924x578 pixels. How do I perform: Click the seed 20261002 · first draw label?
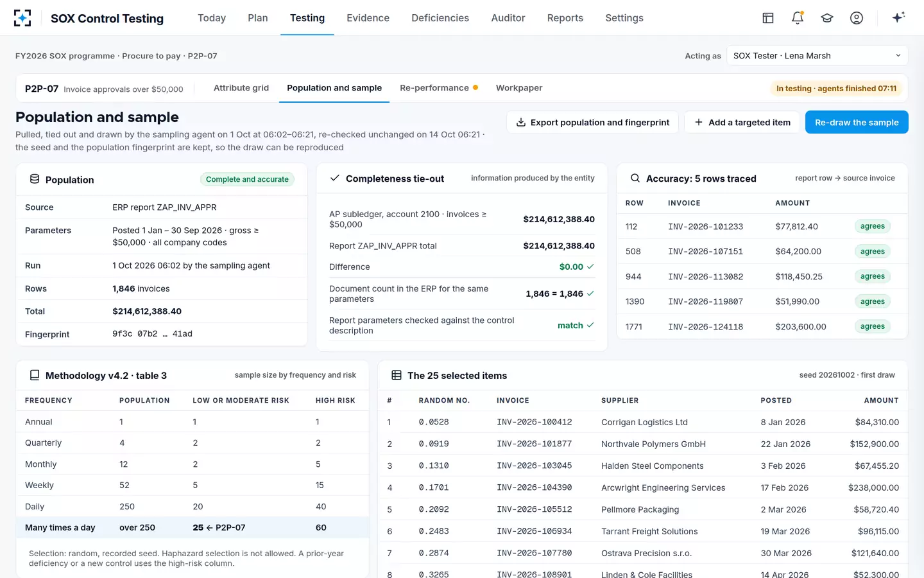pyautogui.click(x=847, y=375)
